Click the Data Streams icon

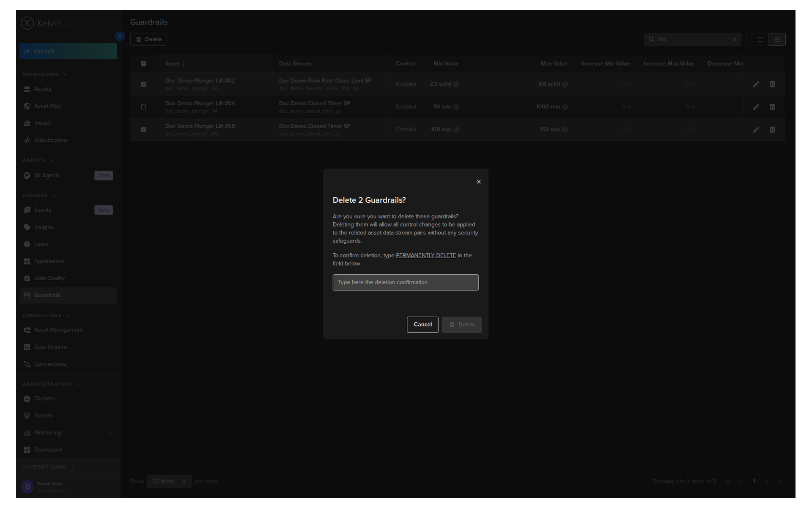pos(27,347)
